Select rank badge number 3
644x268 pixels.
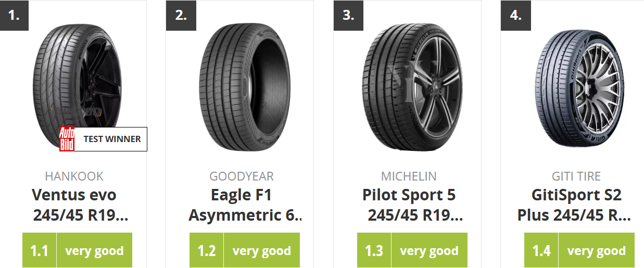[x=348, y=15]
